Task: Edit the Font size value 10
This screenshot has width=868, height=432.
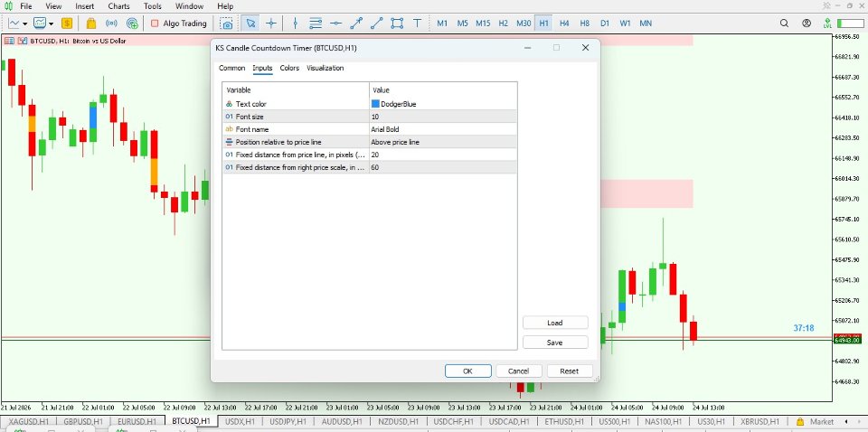Action: coord(443,117)
